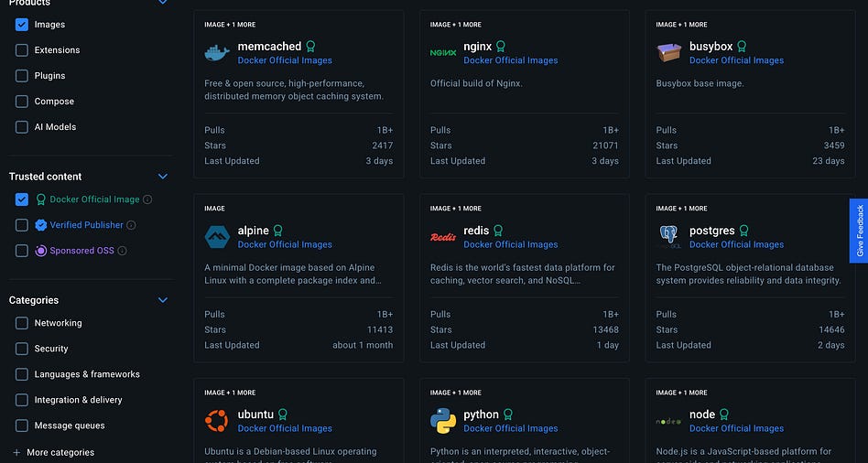Click info icon beside Sponsored OSS

(x=123, y=251)
